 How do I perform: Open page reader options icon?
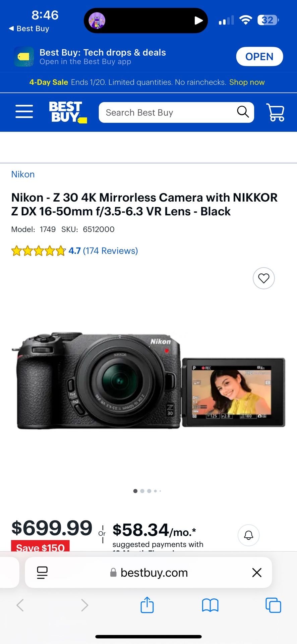pos(42,573)
